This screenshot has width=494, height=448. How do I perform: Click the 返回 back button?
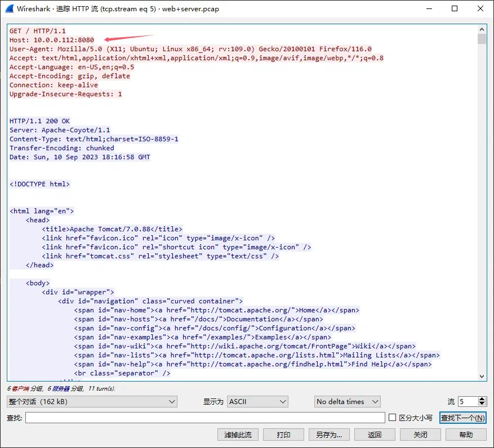pyautogui.click(x=375, y=435)
